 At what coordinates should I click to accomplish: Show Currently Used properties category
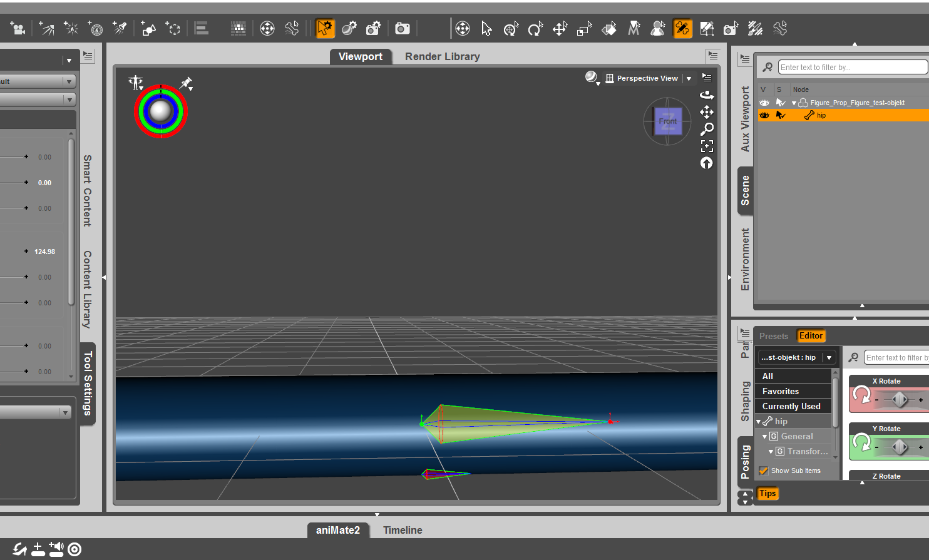pyautogui.click(x=794, y=406)
